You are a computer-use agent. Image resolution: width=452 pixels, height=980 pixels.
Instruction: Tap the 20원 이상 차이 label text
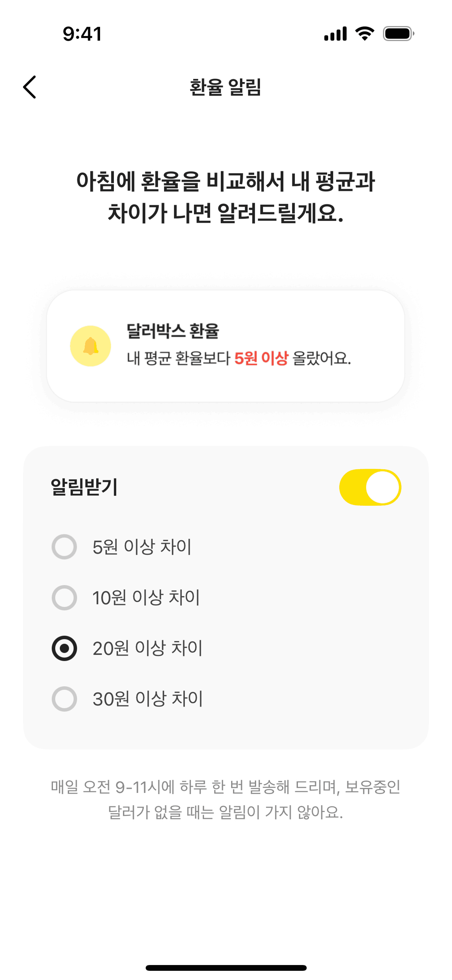click(148, 648)
